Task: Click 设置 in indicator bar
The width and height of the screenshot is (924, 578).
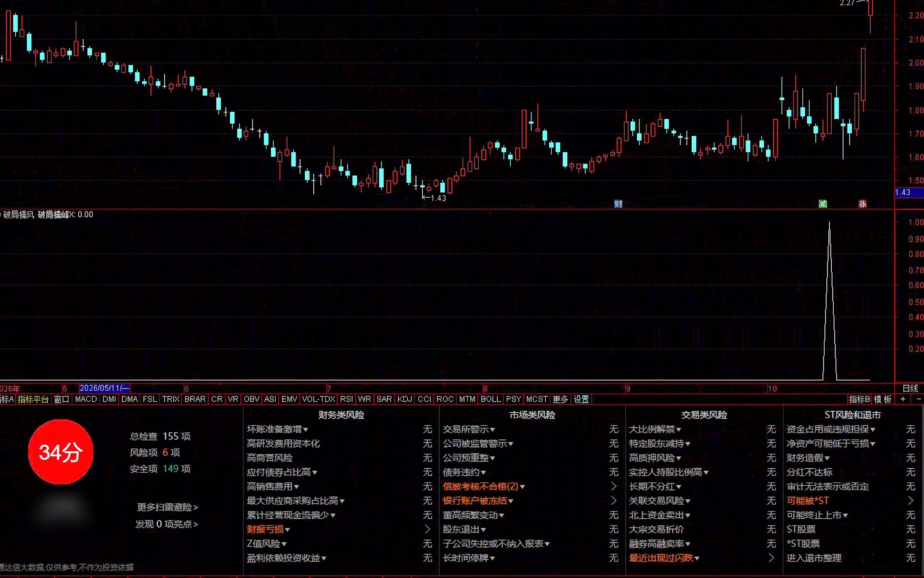Action: 581,399
